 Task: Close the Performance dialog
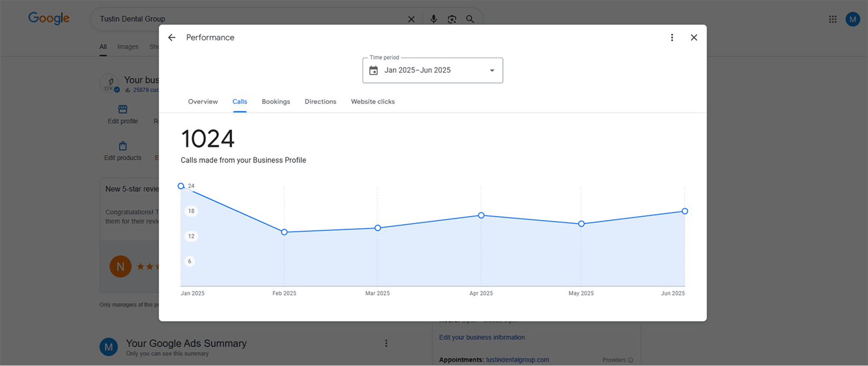pos(694,37)
